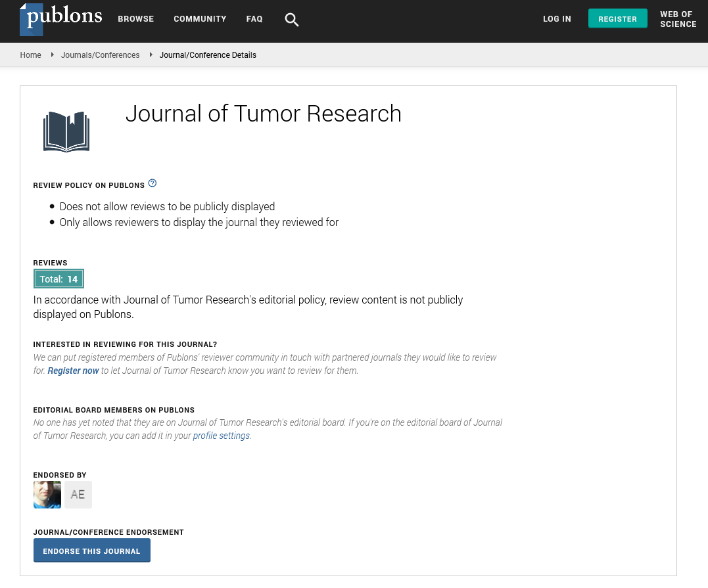Open the Web of Science link
The width and height of the screenshot is (708, 588).
tap(678, 19)
